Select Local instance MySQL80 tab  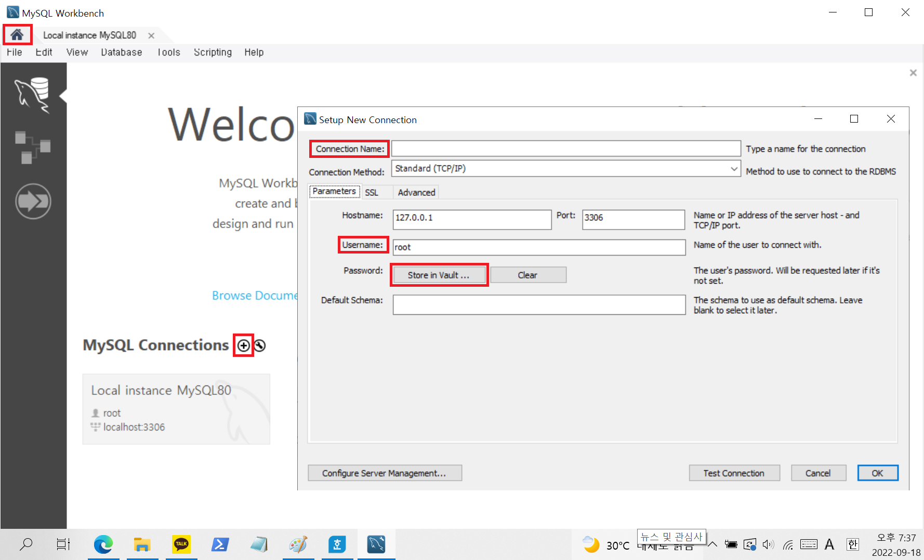(89, 35)
